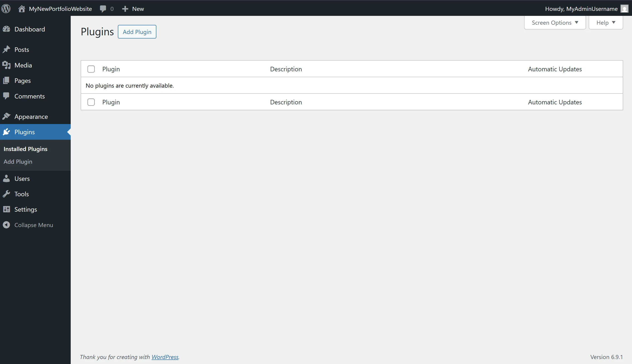Switch to Installed Plugins submenu item
The height and width of the screenshot is (364, 632).
pos(25,149)
